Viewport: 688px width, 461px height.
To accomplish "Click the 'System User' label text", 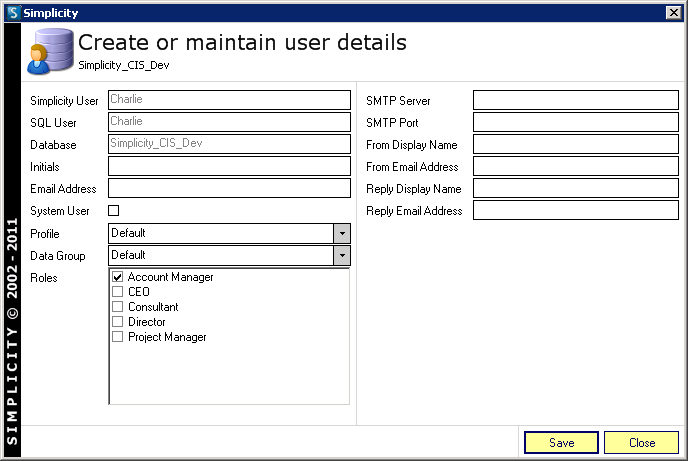I will pos(60,211).
